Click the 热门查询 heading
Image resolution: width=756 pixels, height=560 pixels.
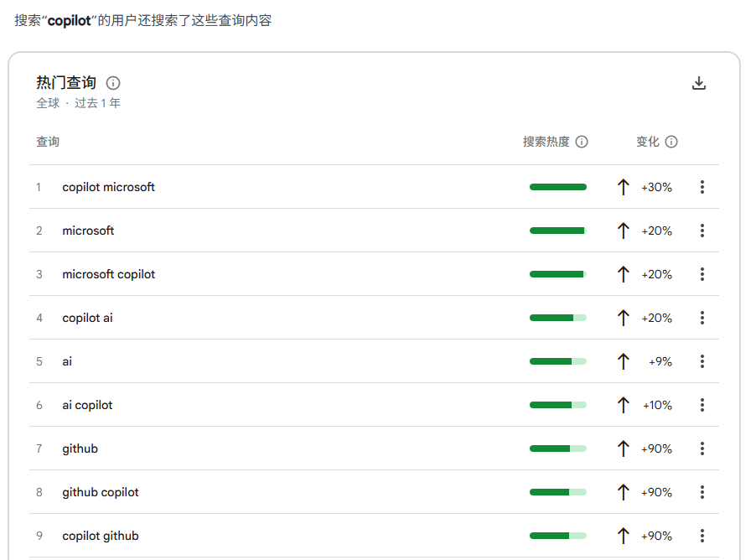(x=66, y=83)
